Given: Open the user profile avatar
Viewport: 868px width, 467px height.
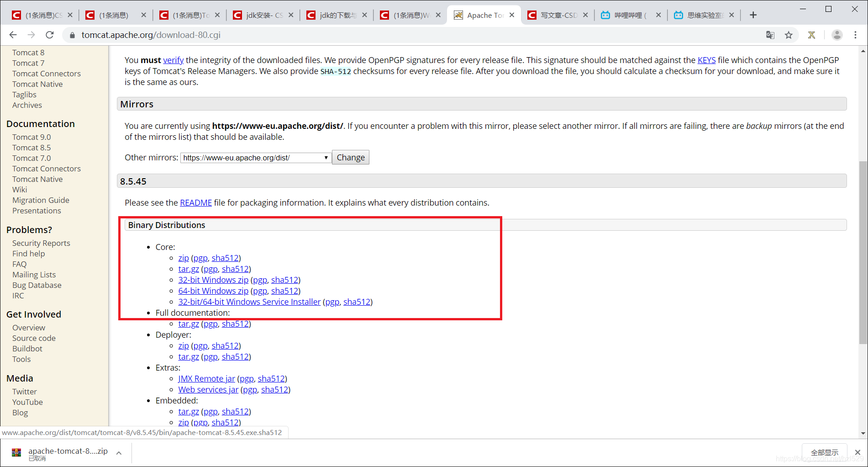Looking at the screenshot, I should click(837, 35).
